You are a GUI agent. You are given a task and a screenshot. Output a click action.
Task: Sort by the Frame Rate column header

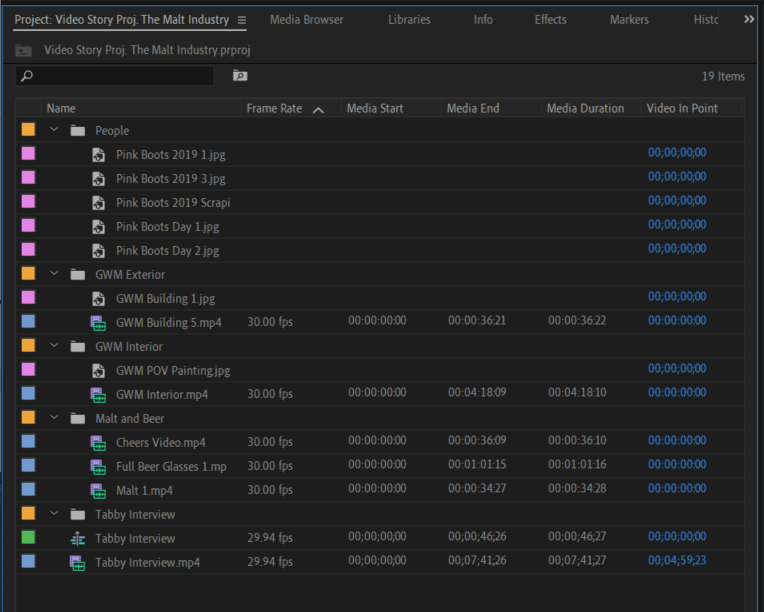[x=274, y=108]
